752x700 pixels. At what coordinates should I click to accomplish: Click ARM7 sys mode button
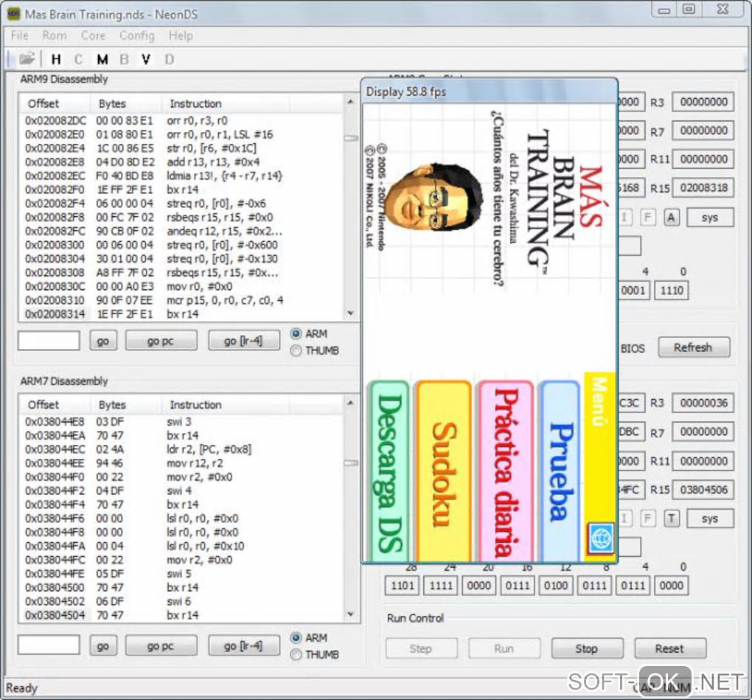710,519
